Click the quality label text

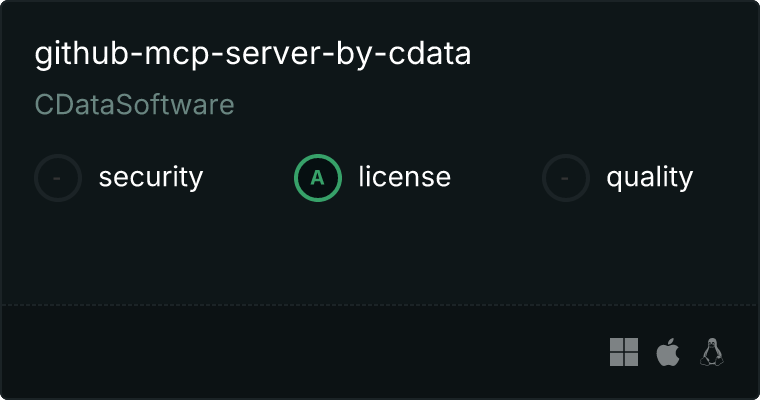(x=649, y=178)
